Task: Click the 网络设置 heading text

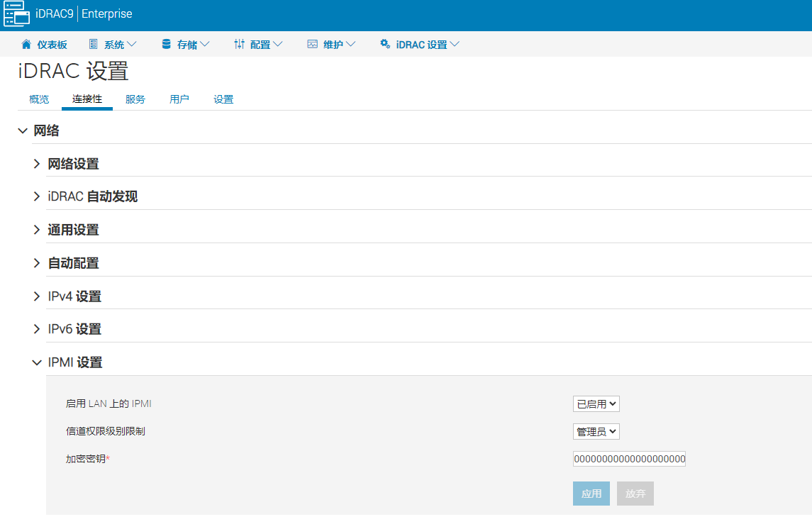Action: pyautogui.click(x=74, y=164)
